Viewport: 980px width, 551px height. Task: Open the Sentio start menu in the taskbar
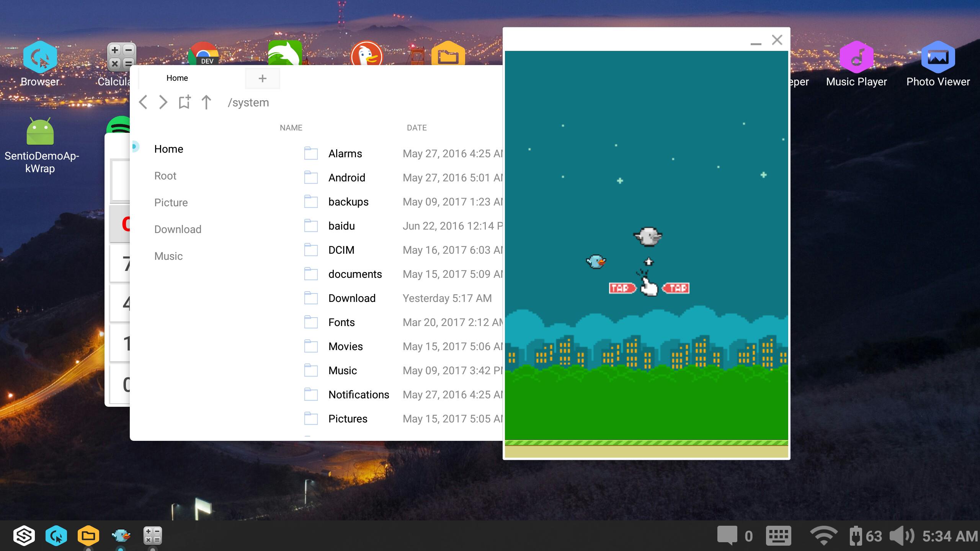(x=24, y=536)
